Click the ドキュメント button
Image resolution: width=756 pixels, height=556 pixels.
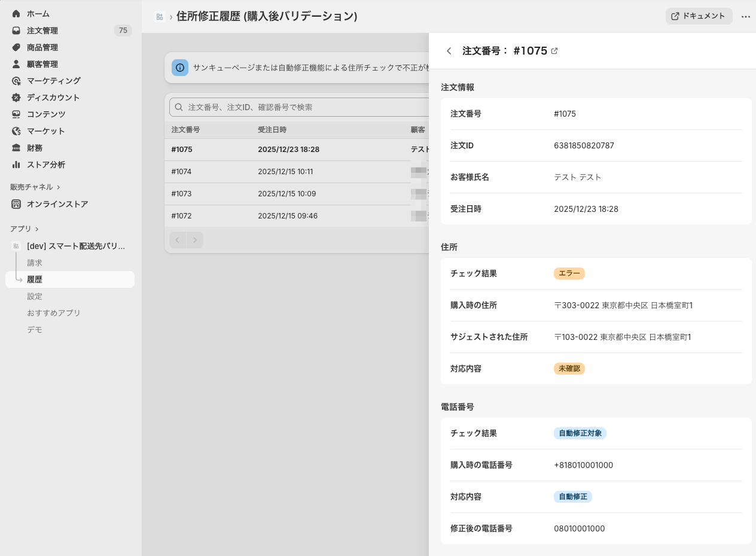[x=699, y=16]
